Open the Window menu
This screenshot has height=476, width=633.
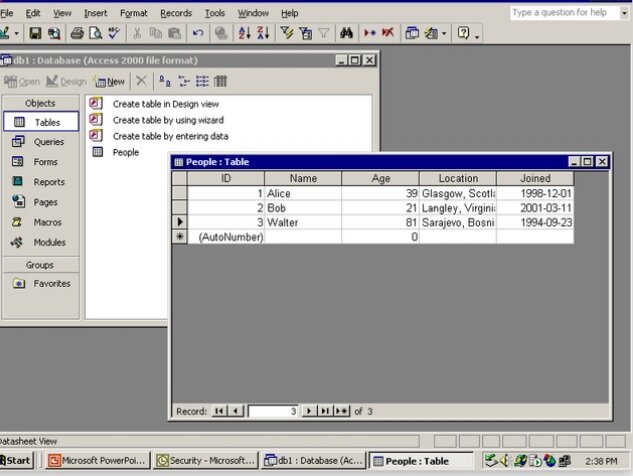(253, 13)
